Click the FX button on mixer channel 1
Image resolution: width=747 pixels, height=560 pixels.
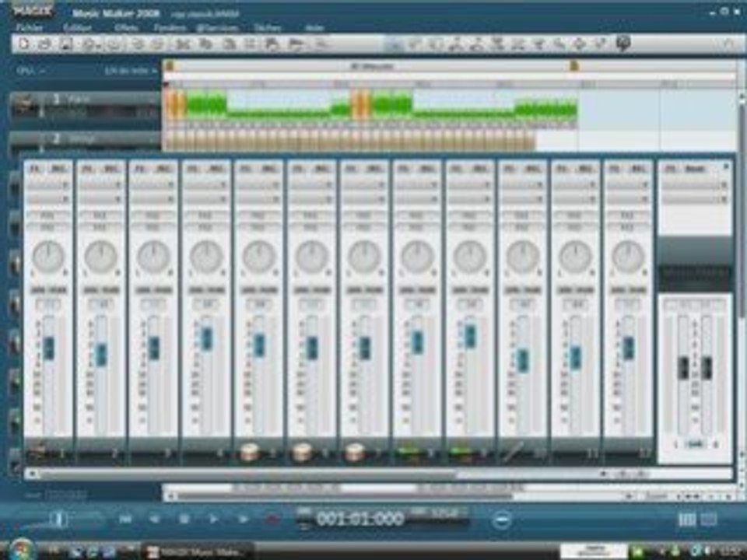pos(35,169)
